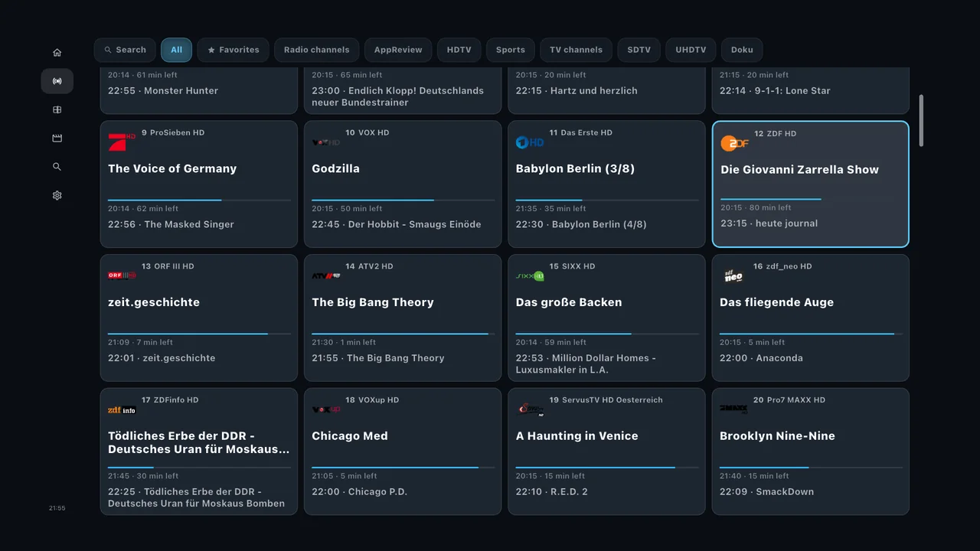Click the ServusTV HD Oesterreich logo

point(530,409)
